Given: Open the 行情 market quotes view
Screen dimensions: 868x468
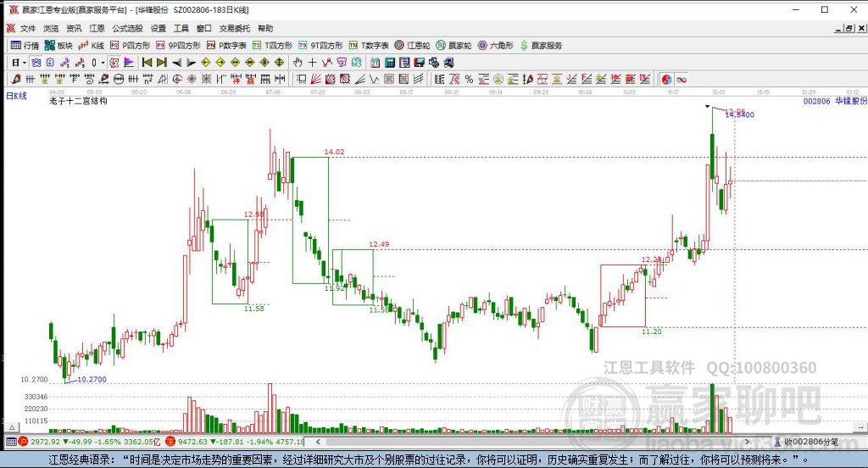Looking at the screenshot, I should point(25,46).
